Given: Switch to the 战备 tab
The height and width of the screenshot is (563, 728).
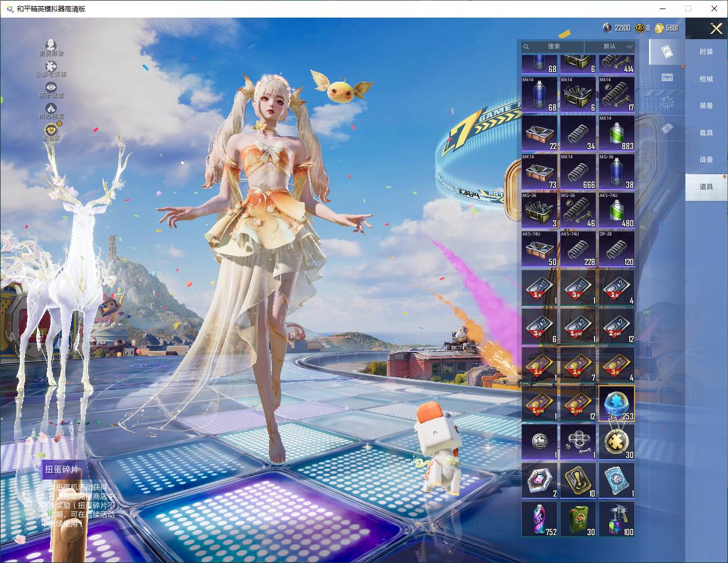Looking at the screenshot, I should [x=706, y=159].
